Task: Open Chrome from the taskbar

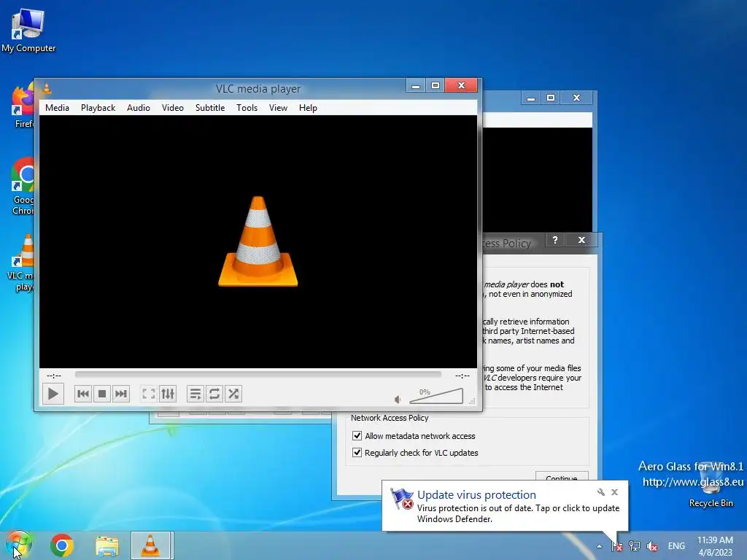Action: click(x=62, y=545)
